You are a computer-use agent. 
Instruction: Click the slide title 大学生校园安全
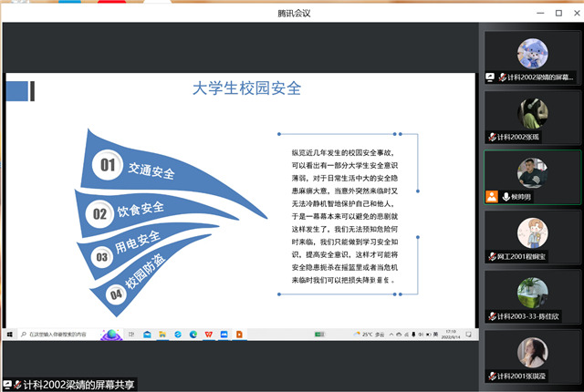coord(247,88)
